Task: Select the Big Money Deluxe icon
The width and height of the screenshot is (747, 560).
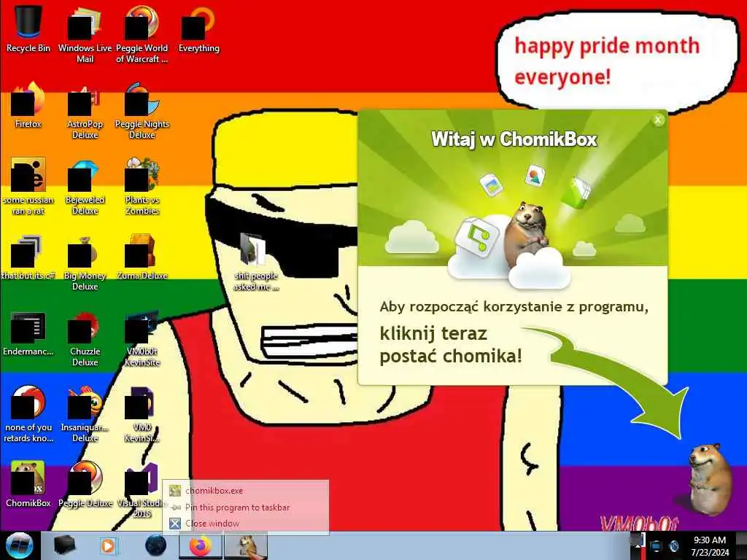Action: tap(85, 262)
